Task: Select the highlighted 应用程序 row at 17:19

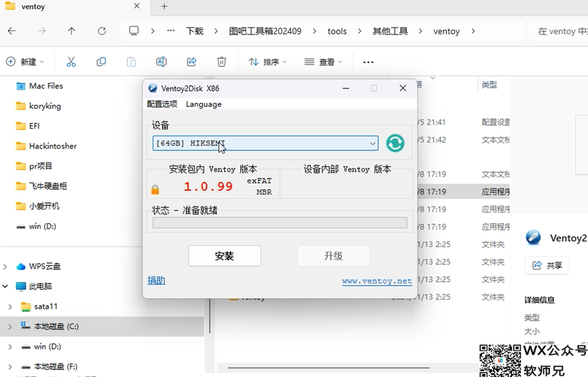Action: 463,191
